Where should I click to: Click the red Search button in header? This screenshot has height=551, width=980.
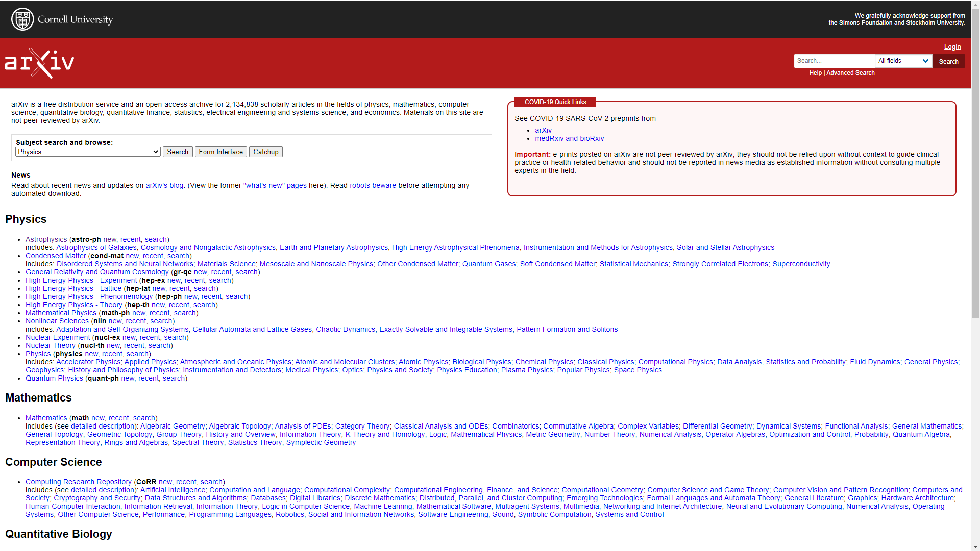click(948, 61)
